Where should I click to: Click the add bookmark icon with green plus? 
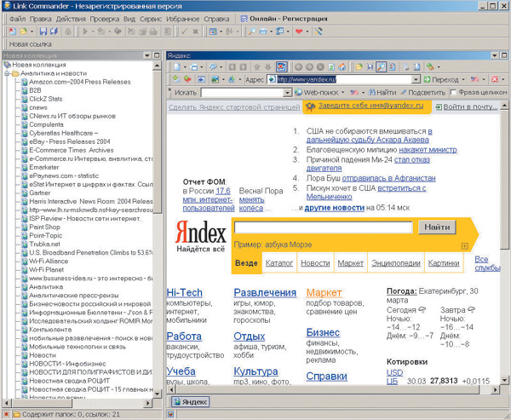pos(176,79)
